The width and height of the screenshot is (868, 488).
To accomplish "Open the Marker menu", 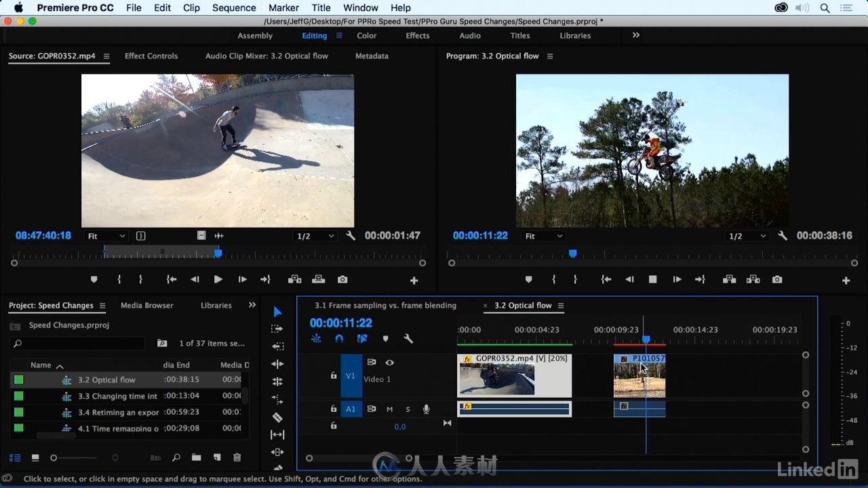I will [x=283, y=7].
